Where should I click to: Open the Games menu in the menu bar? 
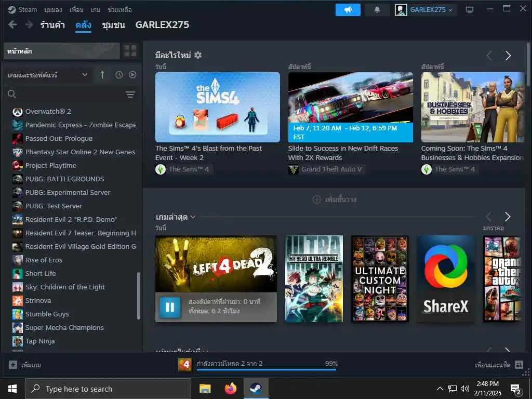coord(96,9)
